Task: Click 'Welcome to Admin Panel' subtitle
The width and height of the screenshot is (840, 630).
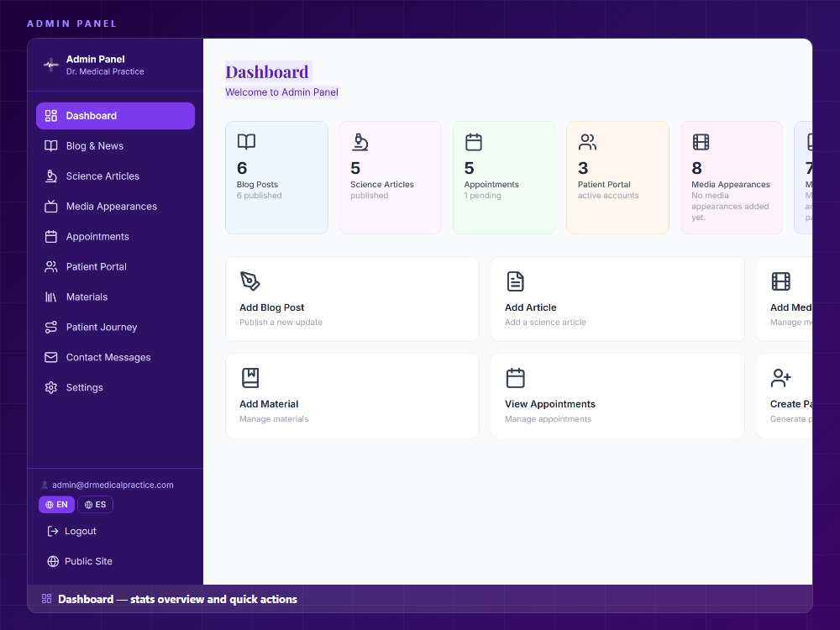Action: tap(281, 92)
